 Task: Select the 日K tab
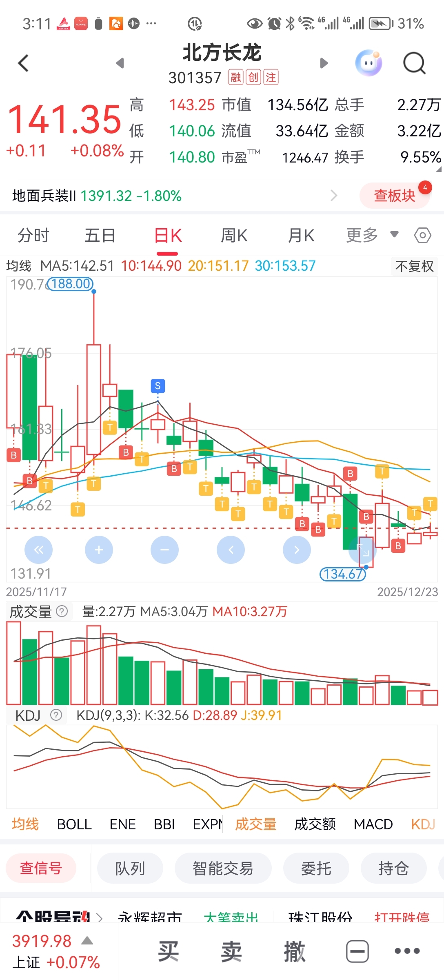168,236
